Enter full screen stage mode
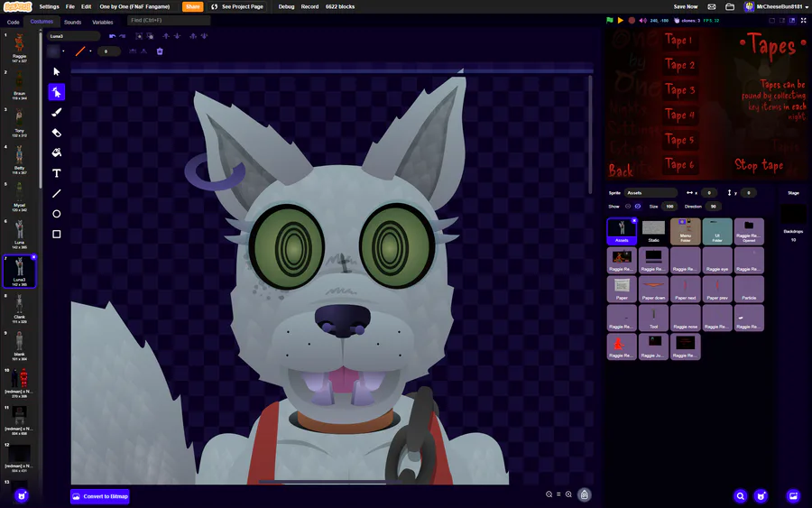Image resolution: width=812 pixels, height=508 pixels. click(804, 21)
